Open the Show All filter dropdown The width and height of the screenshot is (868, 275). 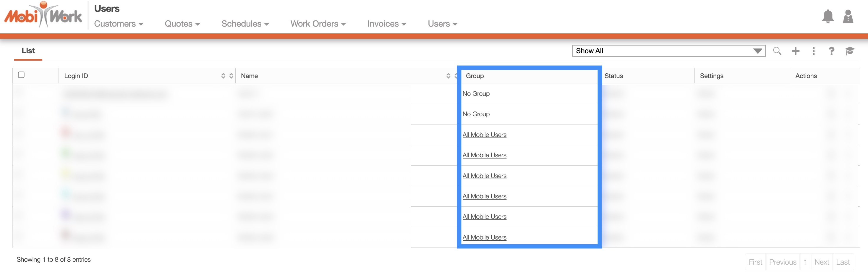[x=668, y=51]
